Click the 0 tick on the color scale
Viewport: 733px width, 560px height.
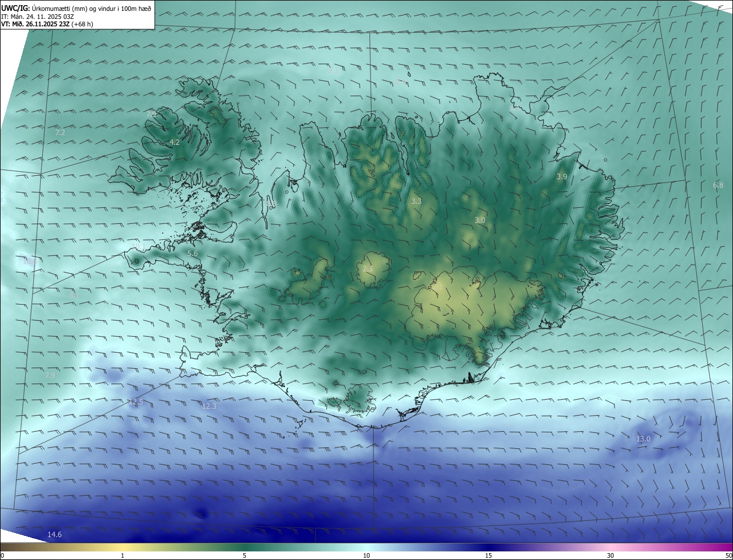[2, 555]
